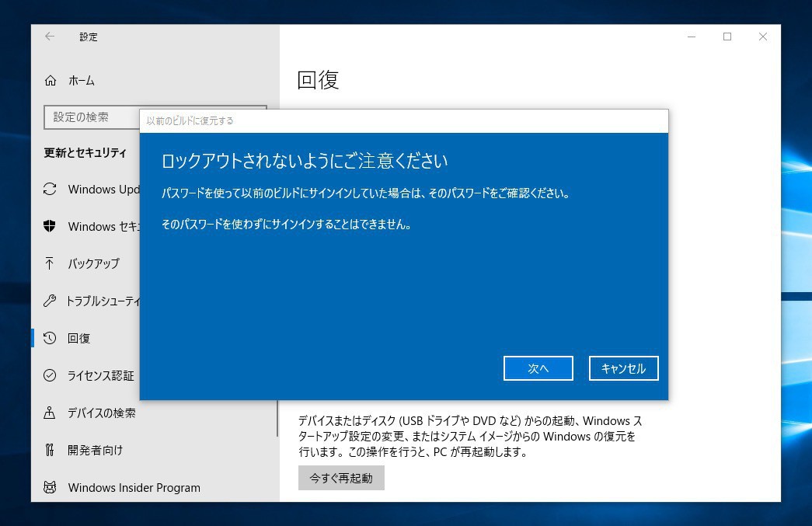Click the Windows Security shield icon
812x526 pixels.
(x=49, y=226)
